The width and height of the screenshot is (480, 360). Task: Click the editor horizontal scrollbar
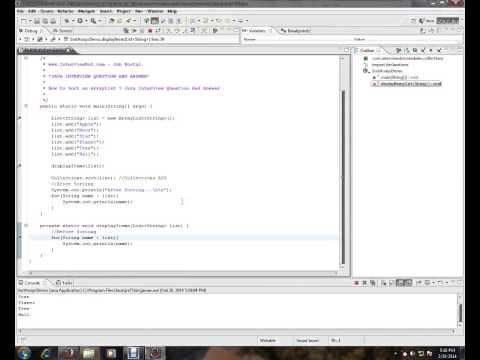tap(182, 273)
